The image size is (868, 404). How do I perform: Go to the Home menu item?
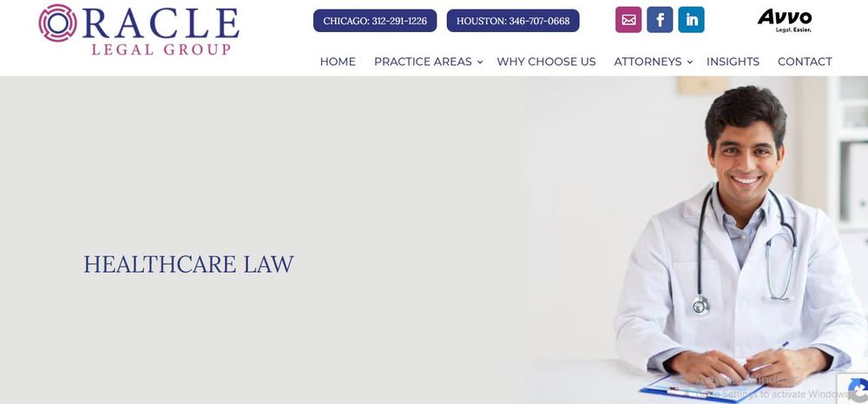click(x=338, y=62)
